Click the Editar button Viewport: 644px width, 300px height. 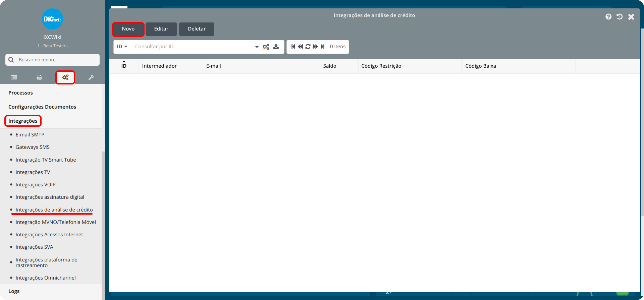pos(161,29)
